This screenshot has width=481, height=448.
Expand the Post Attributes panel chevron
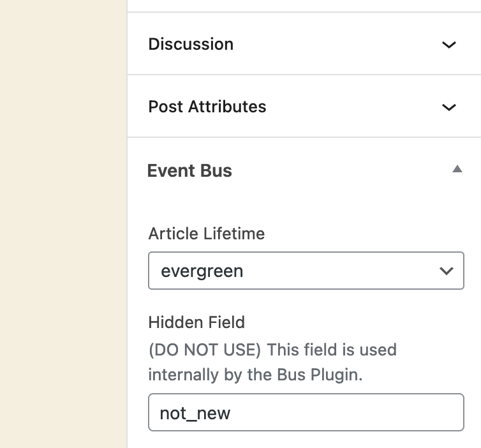point(449,107)
